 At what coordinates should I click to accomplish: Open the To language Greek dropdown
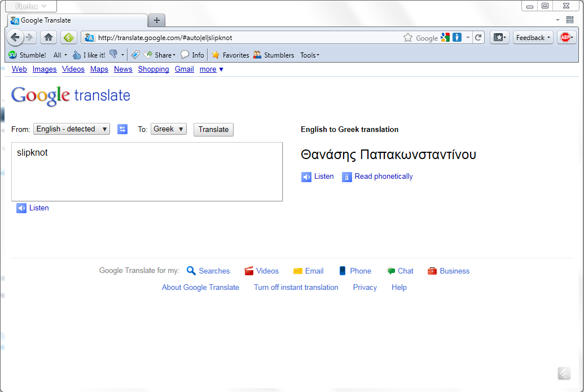pos(168,129)
